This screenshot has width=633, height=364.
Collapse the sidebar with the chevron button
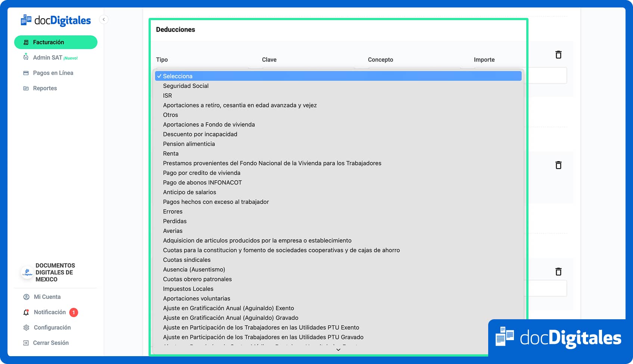click(x=104, y=19)
